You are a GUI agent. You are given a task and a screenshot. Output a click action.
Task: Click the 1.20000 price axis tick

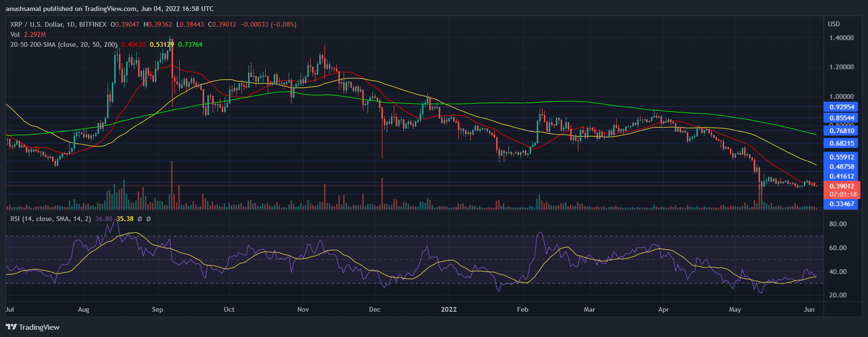841,67
